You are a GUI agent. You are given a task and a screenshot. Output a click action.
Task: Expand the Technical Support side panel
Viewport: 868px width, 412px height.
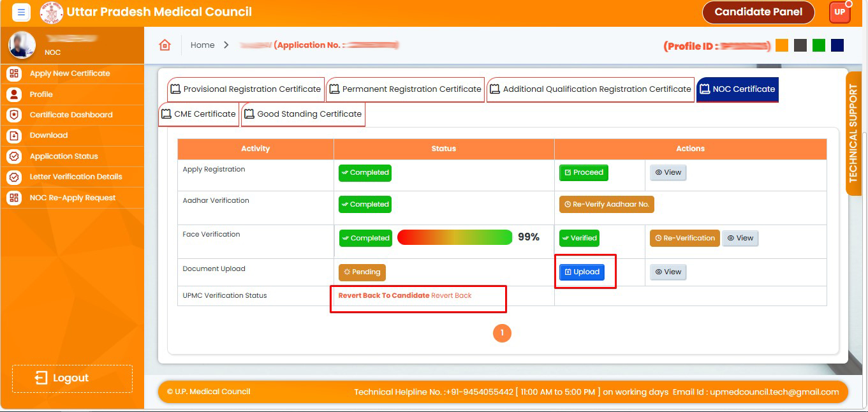tap(853, 134)
